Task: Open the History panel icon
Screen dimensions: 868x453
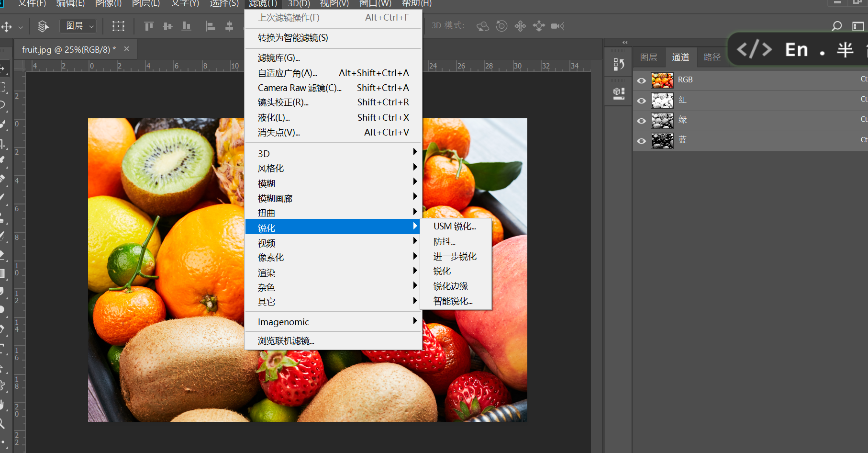Action: click(x=619, y=64)
